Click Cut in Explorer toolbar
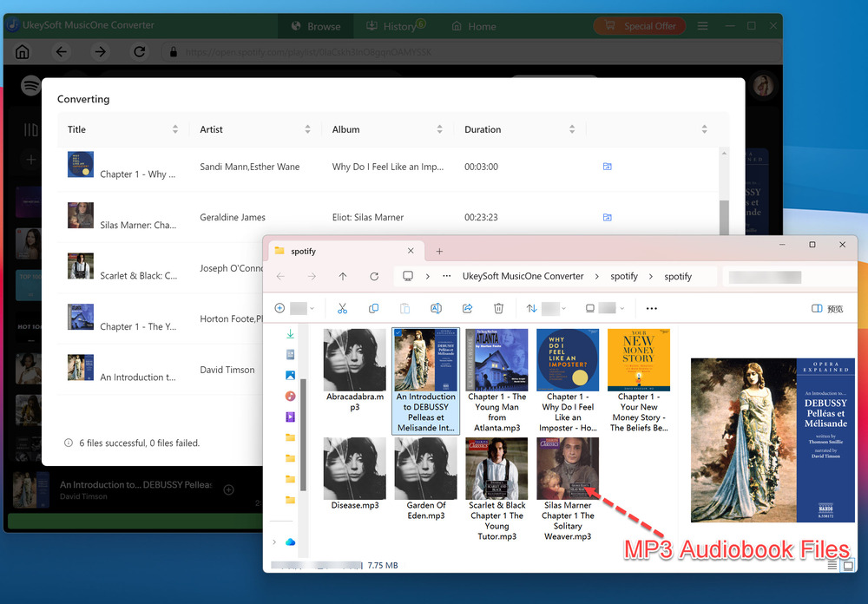The width and height of the screenshot is (868, 604). click(x=342, y=308)
